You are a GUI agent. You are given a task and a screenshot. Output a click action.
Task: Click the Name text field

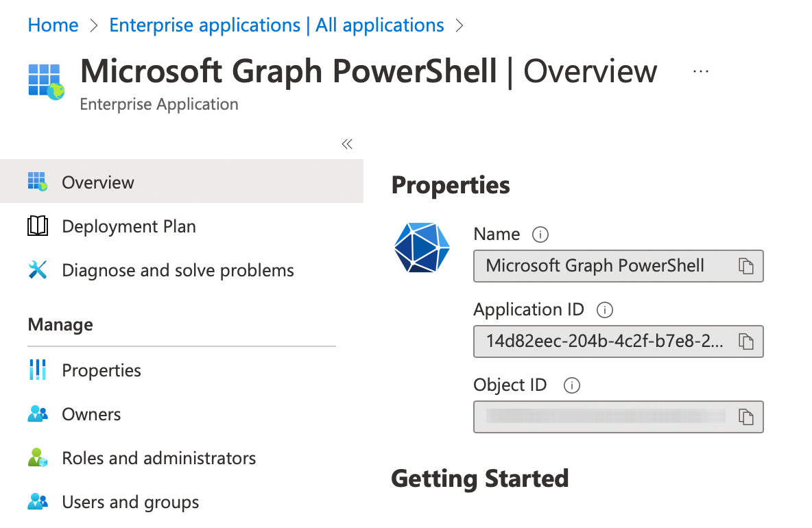[619, 266]
